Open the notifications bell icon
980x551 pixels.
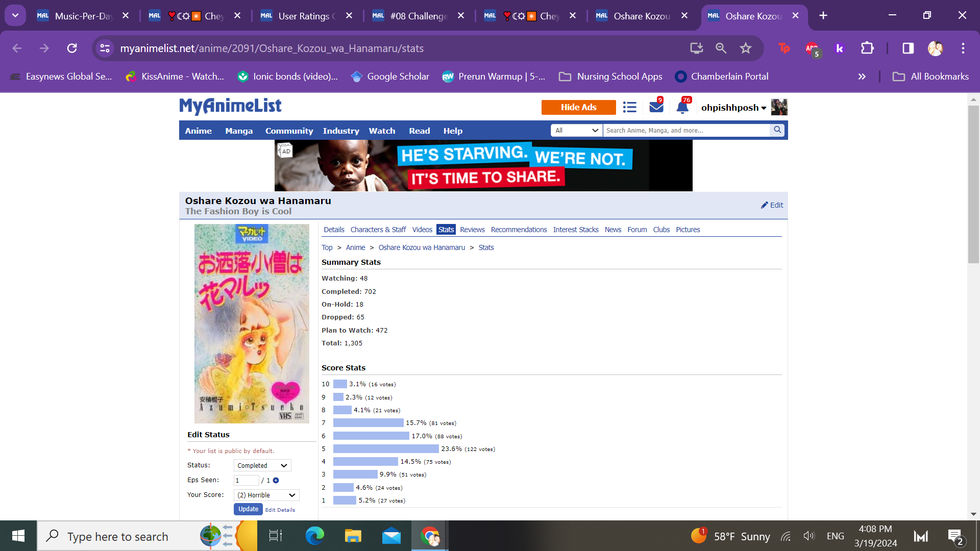(682, 107)
